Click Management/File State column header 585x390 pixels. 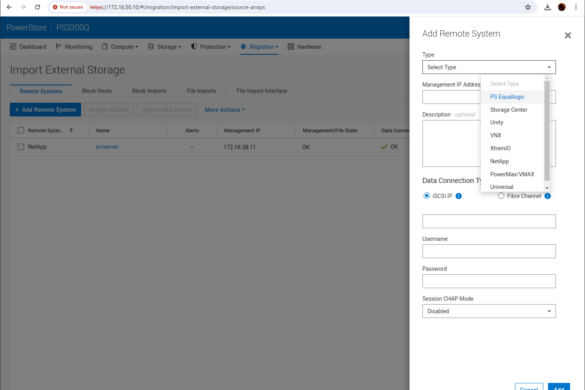click(x=330, y=130)
